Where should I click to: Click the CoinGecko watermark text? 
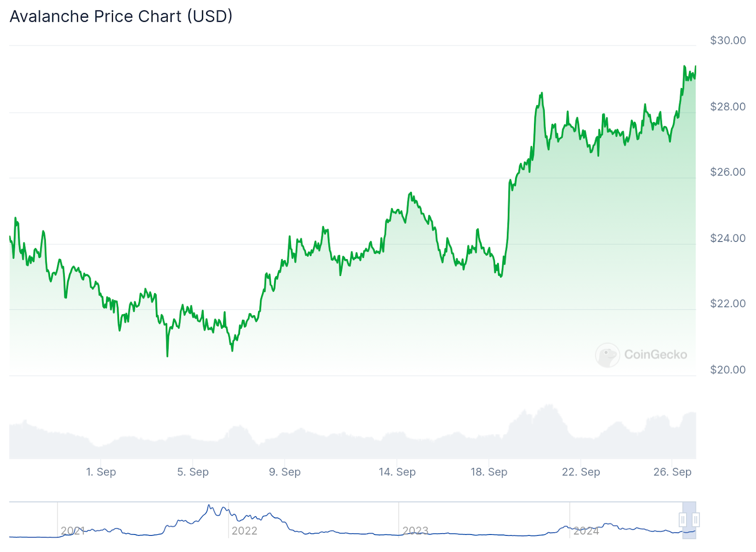(655, 354)
